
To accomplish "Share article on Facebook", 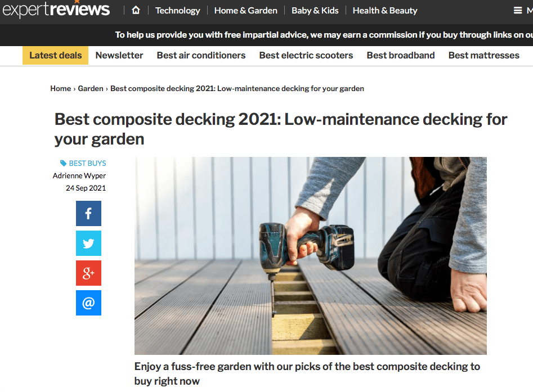I will click(88, 213).
